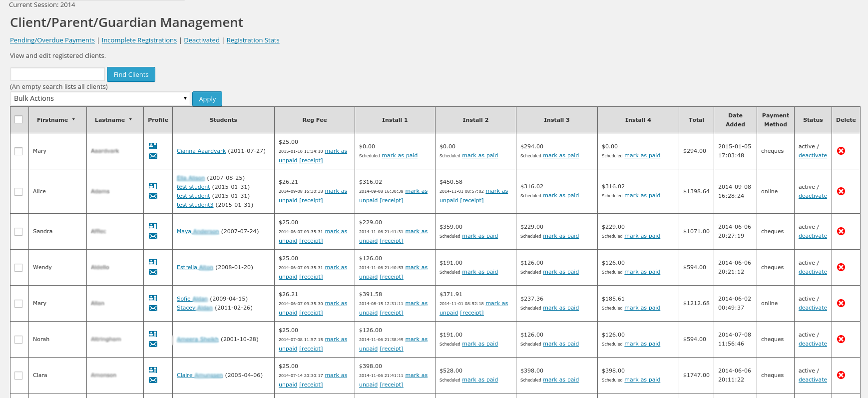Image resolution: width=868 pixels, height=398 pixels.
Task: Delete Sandra's client record with red X
Action: coord(841,231)
